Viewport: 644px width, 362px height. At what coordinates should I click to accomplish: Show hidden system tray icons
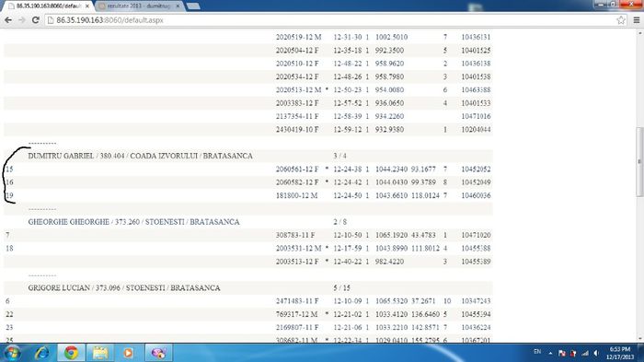pyautogui.click(x=550, y=353)
